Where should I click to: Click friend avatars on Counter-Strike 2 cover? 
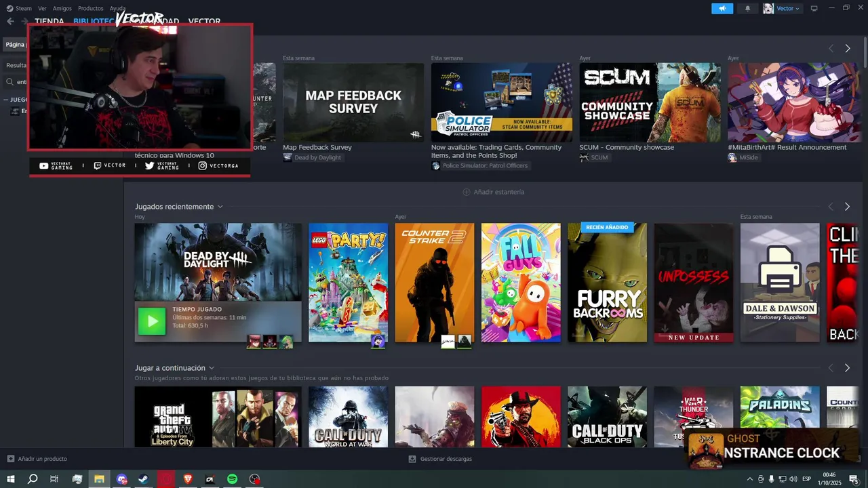456,342
